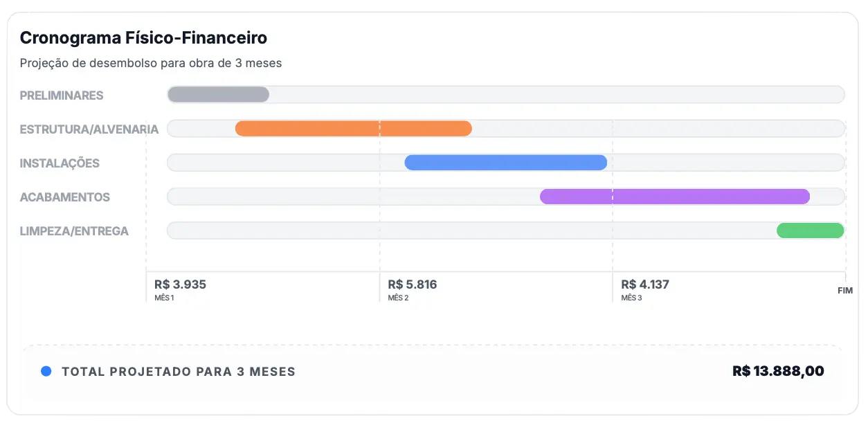Click the blue dot beside Total Projetado
The height and width of the screenshot is (425, 868).
click(46, 372)
